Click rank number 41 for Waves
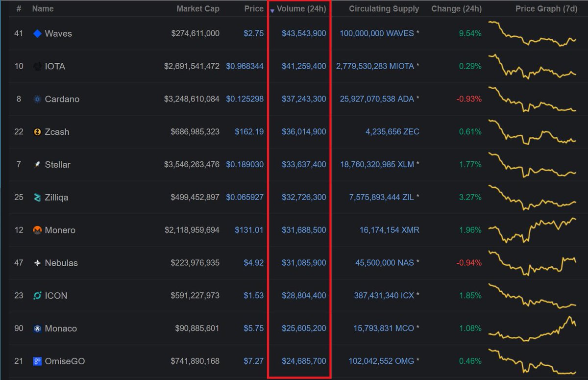Image resolution: width=588 pixels, height=380 pixels. [19, 33]
